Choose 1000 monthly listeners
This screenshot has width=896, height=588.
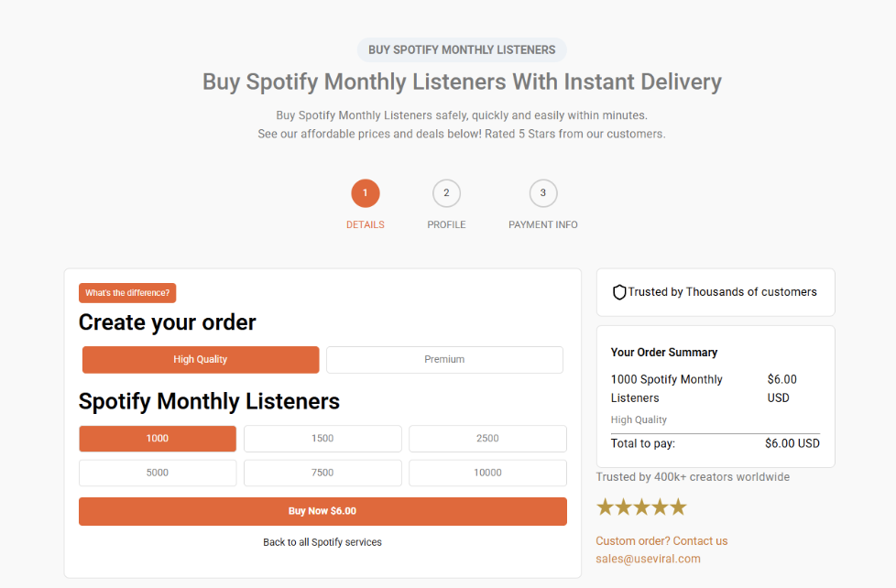[158, 439]
